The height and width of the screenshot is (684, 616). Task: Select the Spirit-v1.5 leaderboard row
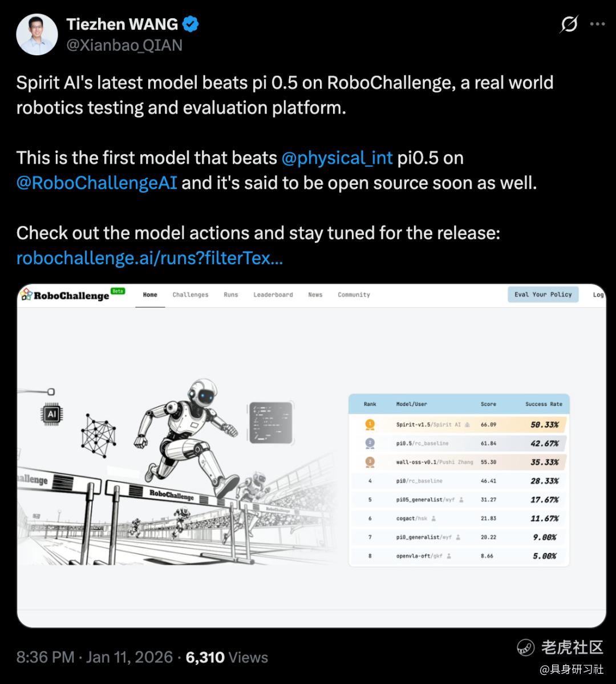coord(459,424)
